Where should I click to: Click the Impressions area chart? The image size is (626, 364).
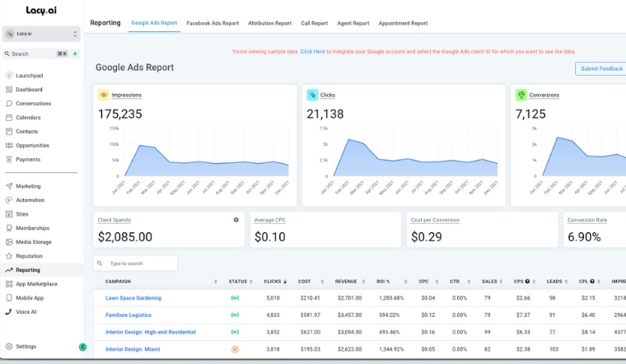[207, 161]
